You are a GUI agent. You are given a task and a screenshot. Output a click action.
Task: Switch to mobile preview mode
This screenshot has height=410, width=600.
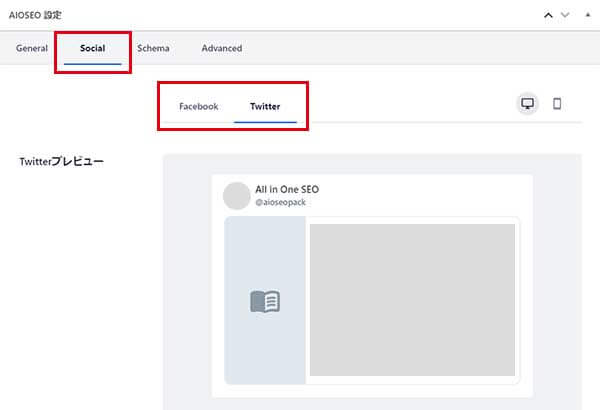[x=557, y=104]
